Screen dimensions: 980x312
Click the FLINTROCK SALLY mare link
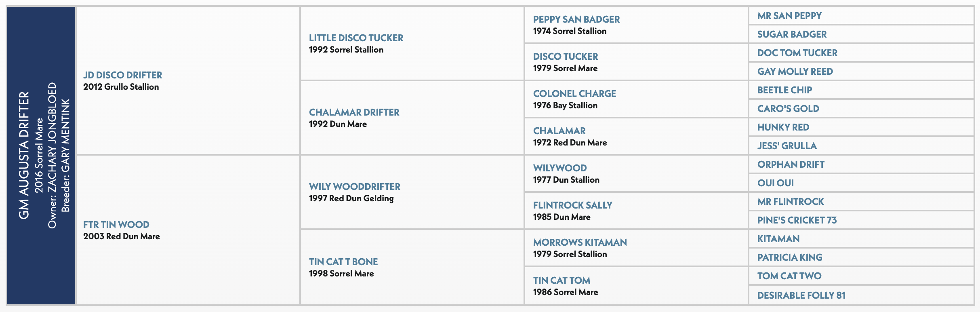[572, 205]
